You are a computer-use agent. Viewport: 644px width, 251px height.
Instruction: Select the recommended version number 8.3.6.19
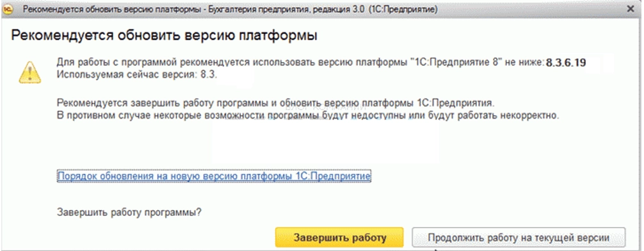coord(565,63)
